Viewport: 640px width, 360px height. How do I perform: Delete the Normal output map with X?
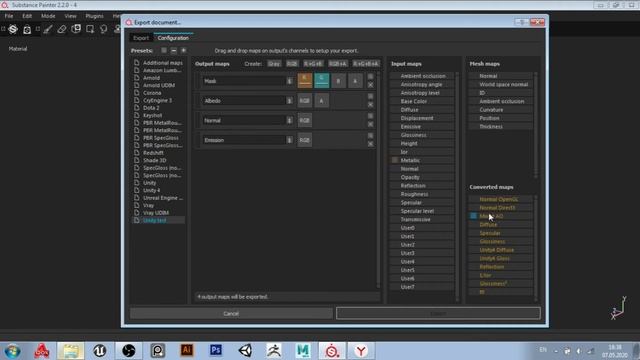(x=370, y=124)
